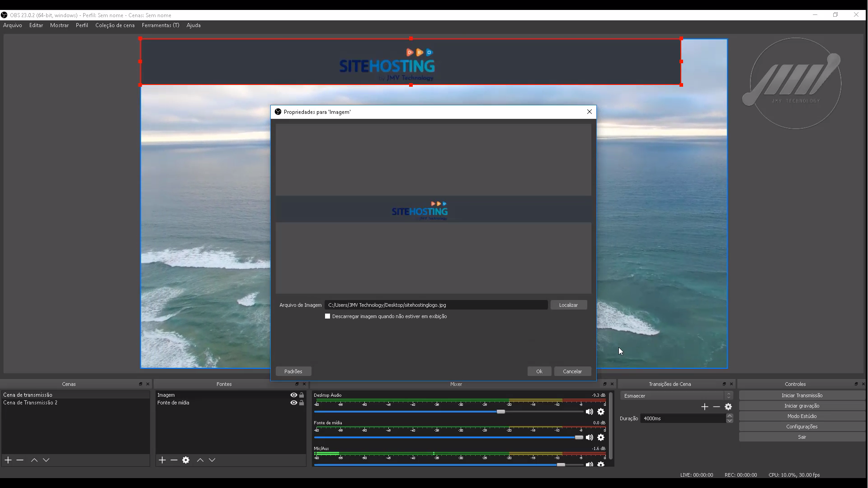Open the Ferramentas menu
Screen dimensions: 868x488
pos(160,25)
